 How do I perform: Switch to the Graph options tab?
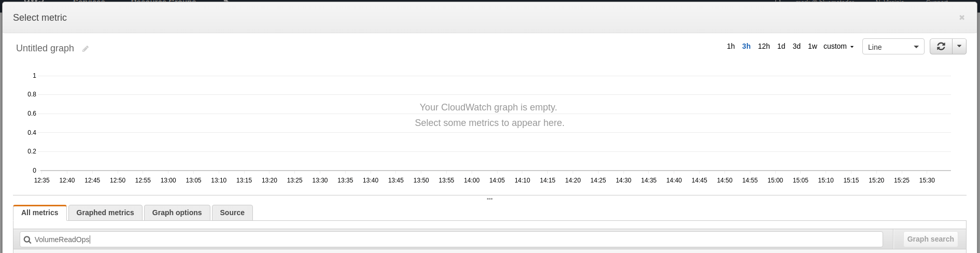[x=177, y=213]
